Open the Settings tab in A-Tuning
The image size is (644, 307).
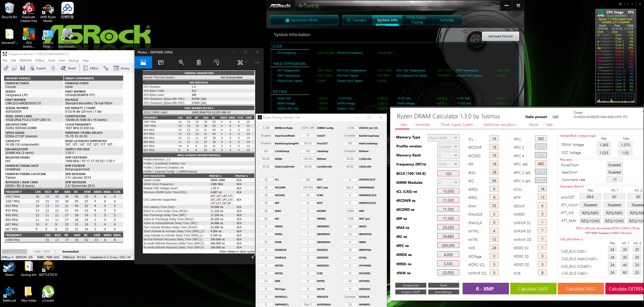447,20
